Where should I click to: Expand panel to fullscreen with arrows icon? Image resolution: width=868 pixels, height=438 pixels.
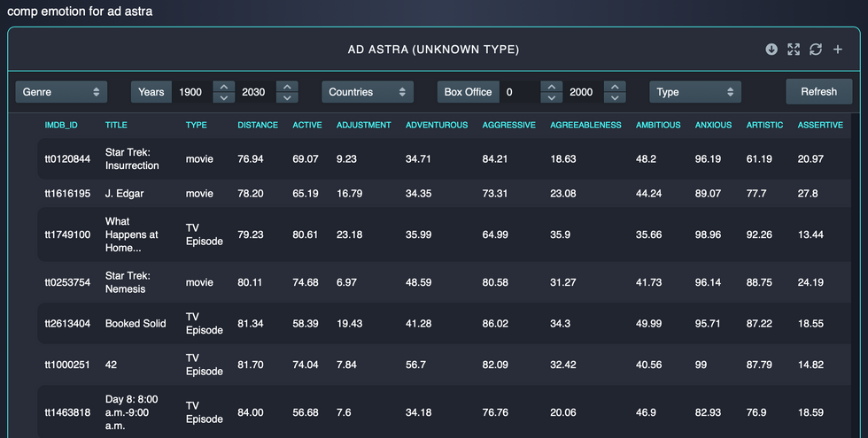pos(794,50)
